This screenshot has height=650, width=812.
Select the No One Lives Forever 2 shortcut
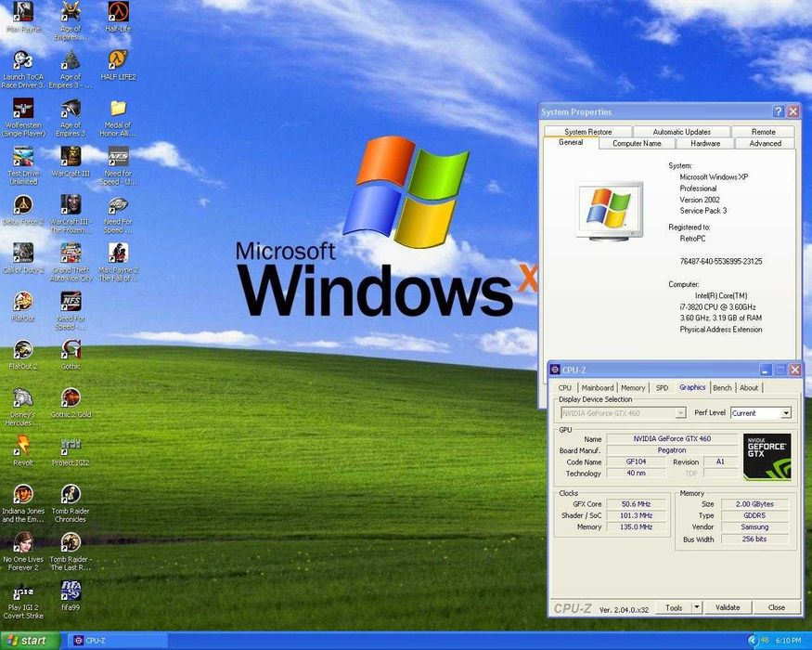[x=23, y=552]
